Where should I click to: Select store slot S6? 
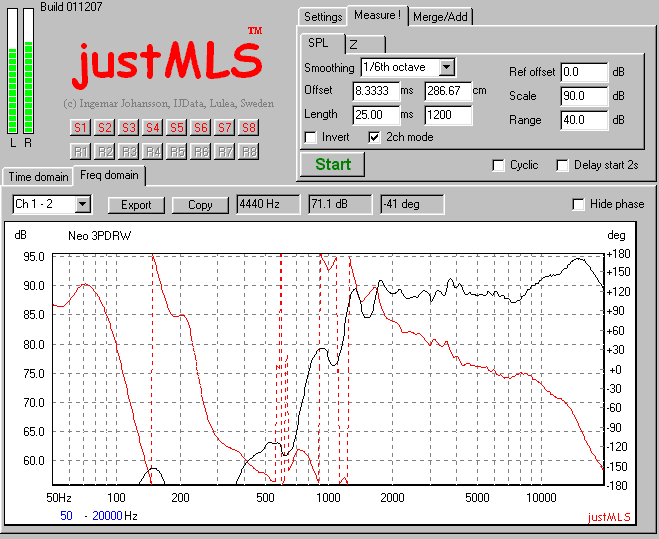[200, 127]
